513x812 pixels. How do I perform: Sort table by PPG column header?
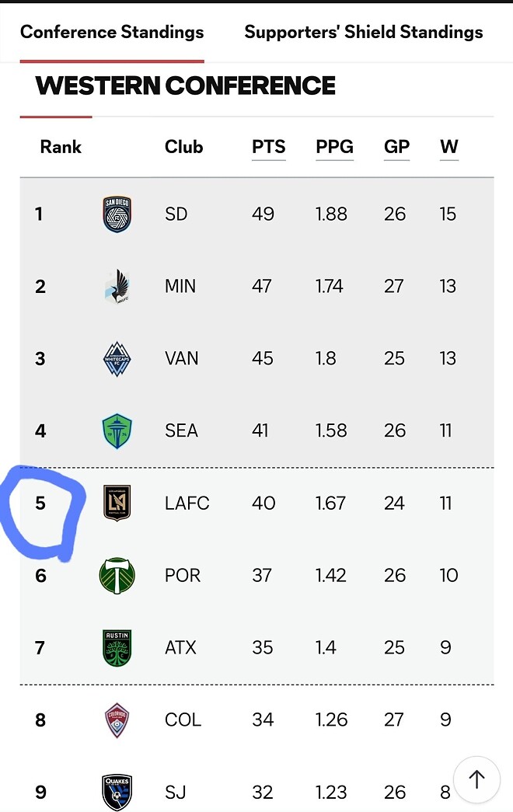[x=334, y=147]
